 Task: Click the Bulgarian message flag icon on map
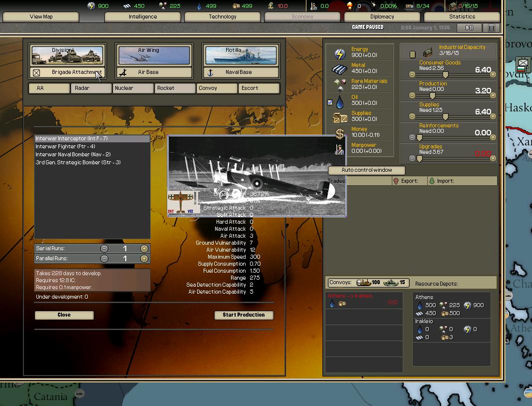(523, 63)
